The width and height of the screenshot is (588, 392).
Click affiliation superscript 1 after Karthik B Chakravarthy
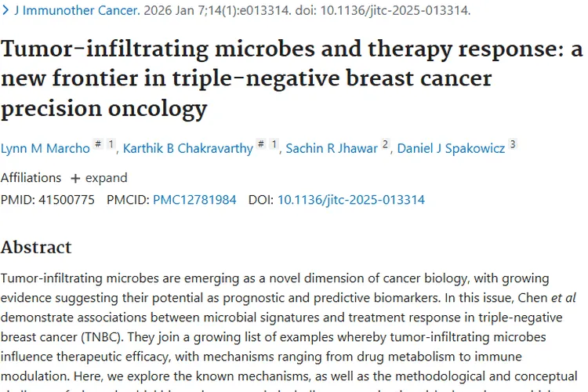[274, 144]
